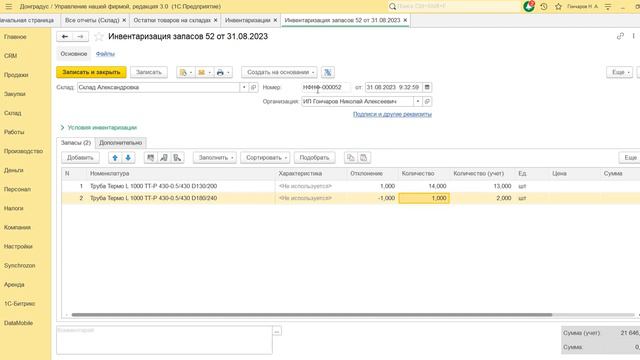This screenshot has width=640, height=360.
Task: Click Записать button
Action: coord(149,72)
